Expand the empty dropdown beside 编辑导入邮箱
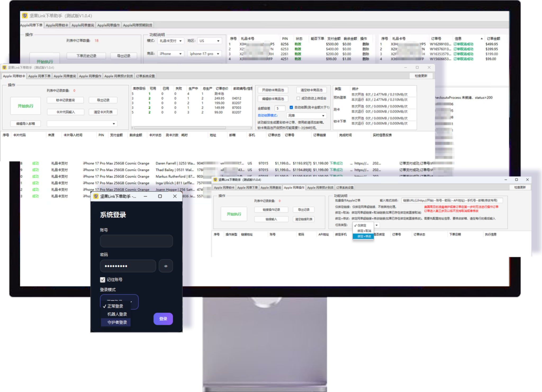Viewport: 542px width, 392px height. (82, 123)
